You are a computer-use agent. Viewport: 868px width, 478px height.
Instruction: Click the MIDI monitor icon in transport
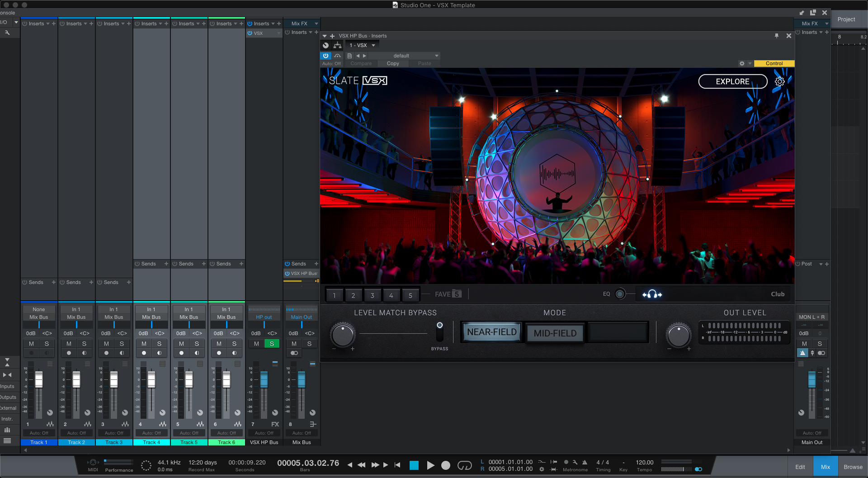[93, 462]
